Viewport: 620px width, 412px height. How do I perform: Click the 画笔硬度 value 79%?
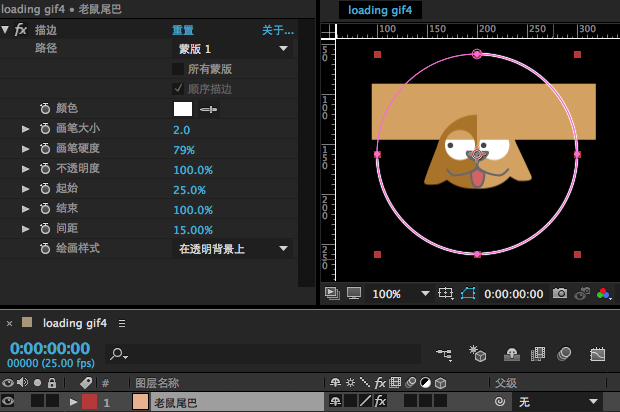184,150
